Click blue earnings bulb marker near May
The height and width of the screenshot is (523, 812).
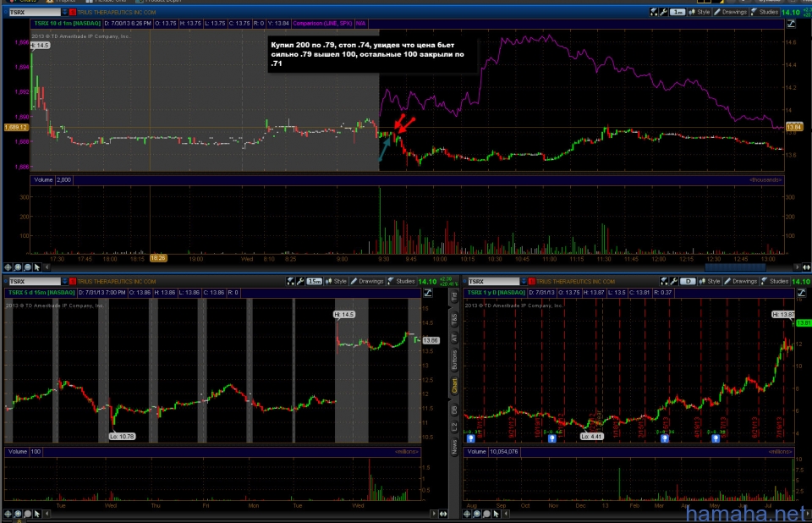click(x=716, y=438)
